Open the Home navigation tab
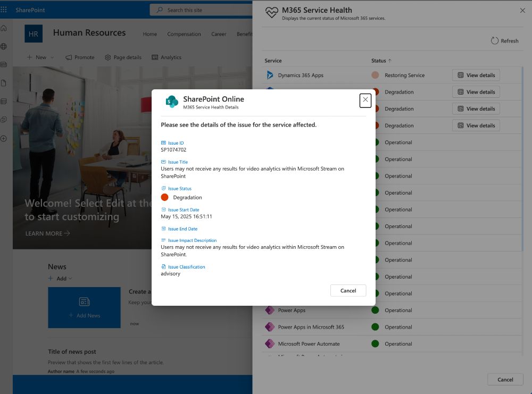The width and height of the screenshot is (532, 394). click(x=149, y=34)
